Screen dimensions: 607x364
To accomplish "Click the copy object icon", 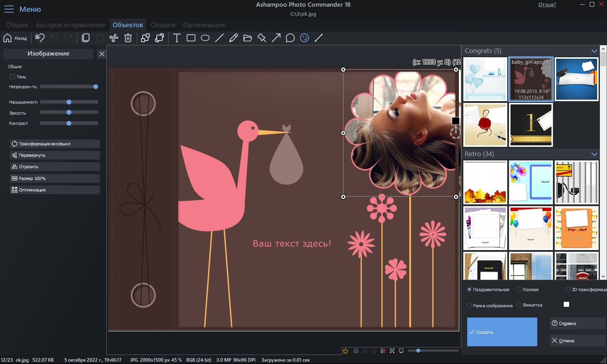I will [x=85, y=38].
